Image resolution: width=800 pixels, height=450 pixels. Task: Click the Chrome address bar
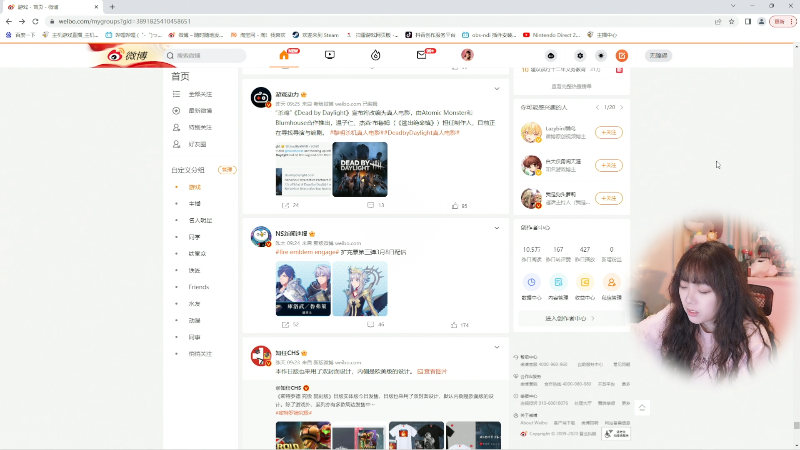click(380, 21)
